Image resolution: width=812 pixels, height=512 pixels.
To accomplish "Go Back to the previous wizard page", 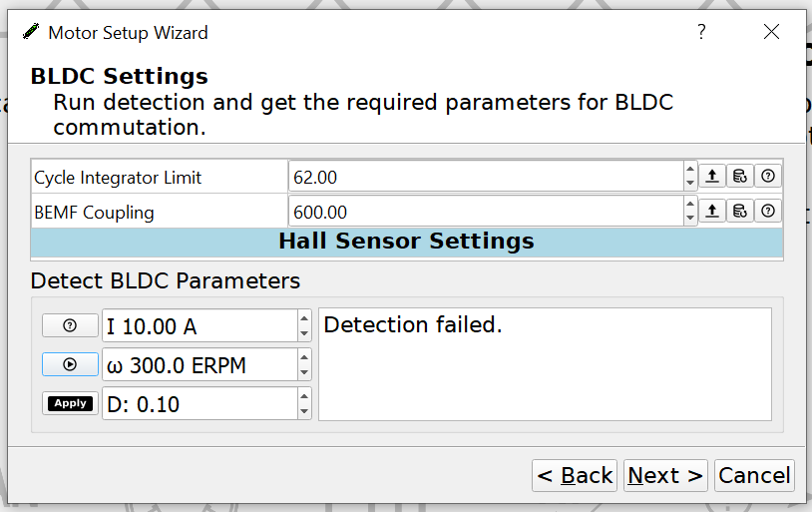I will (x=575, y=476).
